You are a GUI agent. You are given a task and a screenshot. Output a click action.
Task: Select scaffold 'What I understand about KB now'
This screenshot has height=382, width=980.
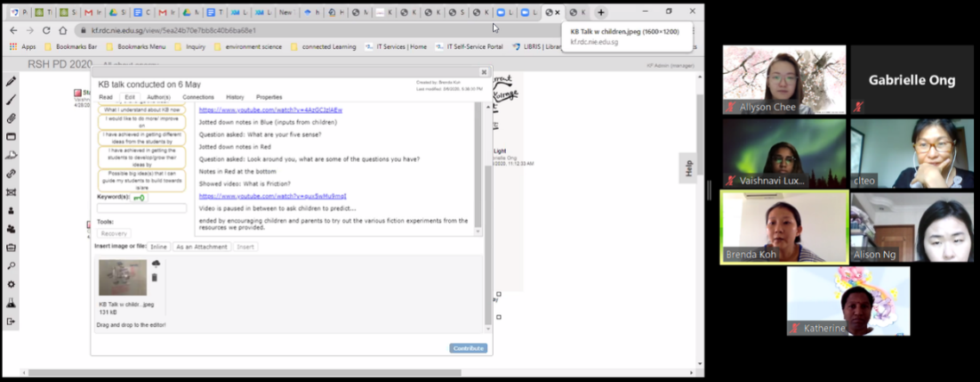(141, 110)
